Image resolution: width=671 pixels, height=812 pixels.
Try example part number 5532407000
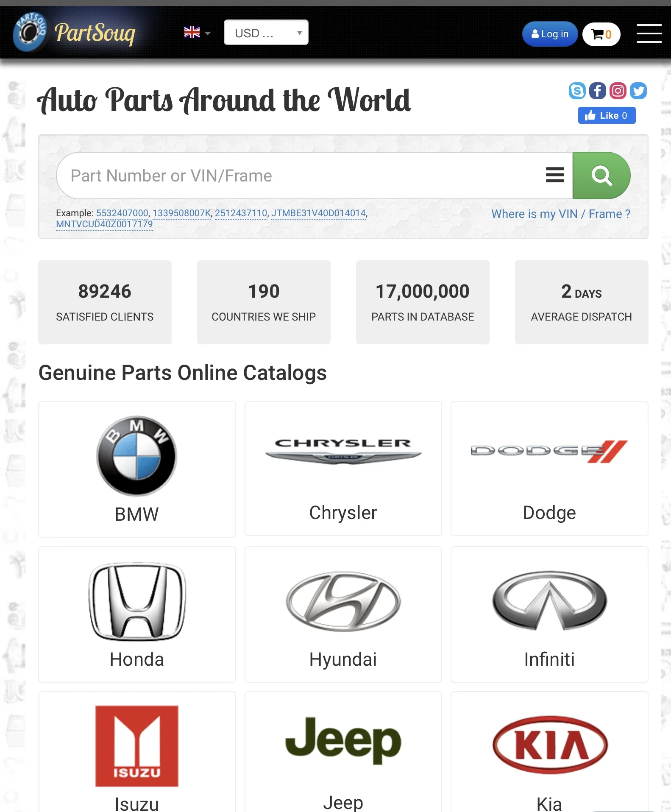[122, 213]
